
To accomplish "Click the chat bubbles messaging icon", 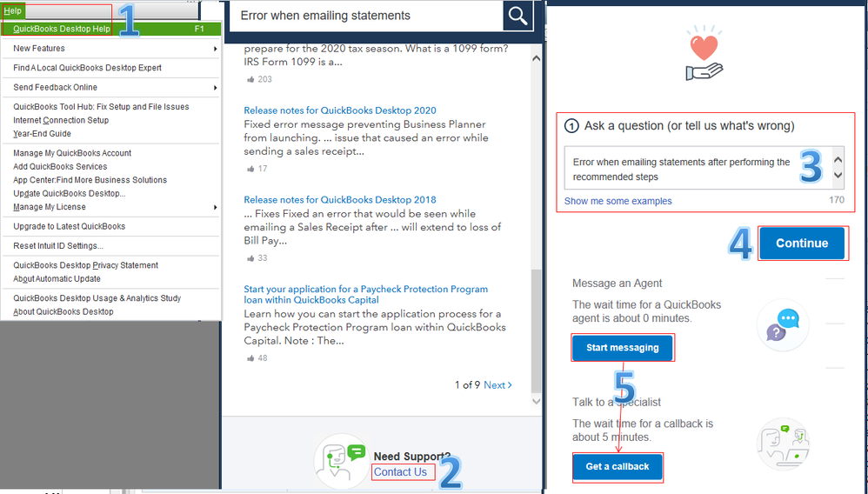I will (x=783, y=324).
